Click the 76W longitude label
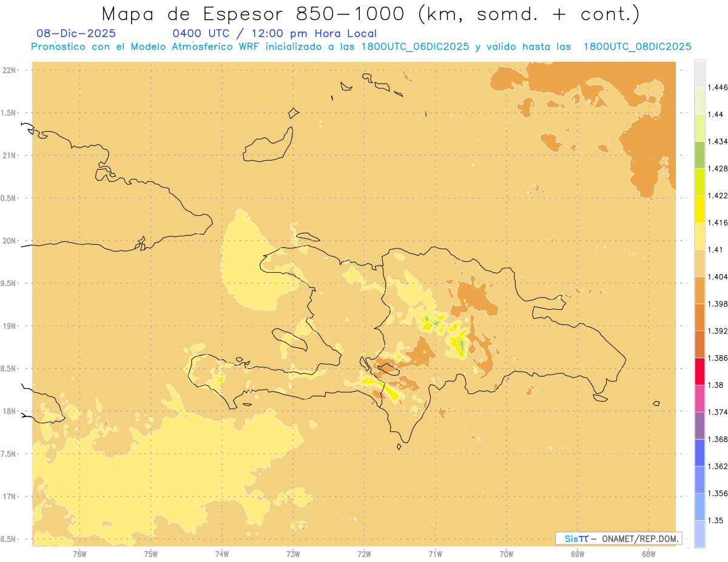This screenshot has height=562, width=728. [x=79, y=554]
